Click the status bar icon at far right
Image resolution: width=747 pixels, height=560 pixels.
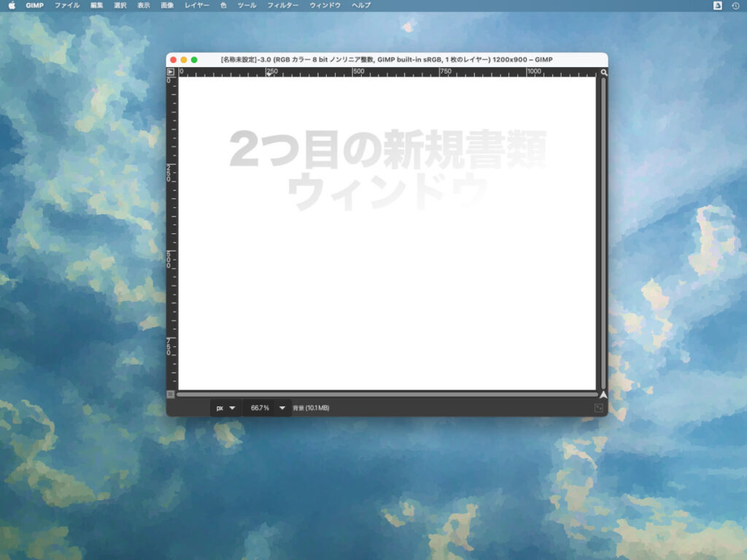[599, 408]
